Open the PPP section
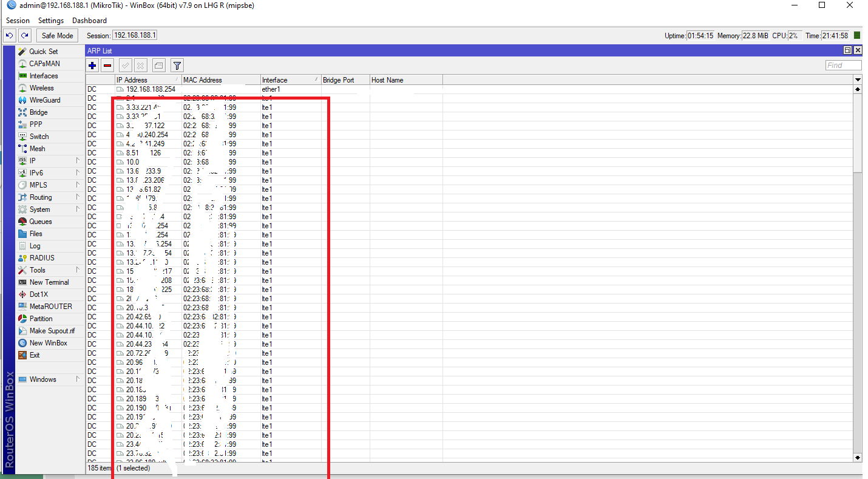This screenshot has width=868, height=479. coord(36,124)
